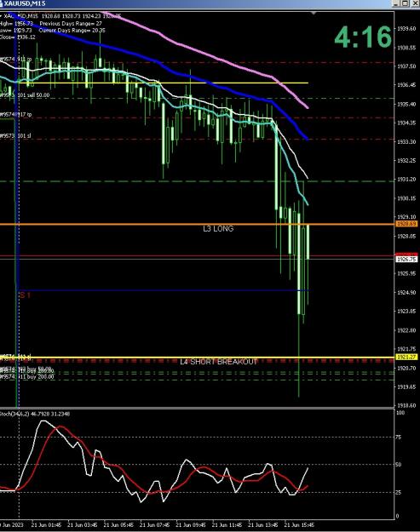The height and width of the screenshot is (532, 420).
Task: Click the 1924.90 price scale label
Action: click(x=406, y=293)
